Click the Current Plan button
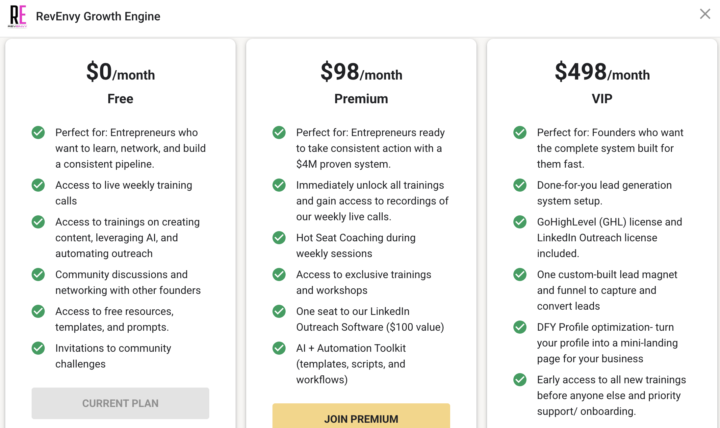 pos(120,403)
